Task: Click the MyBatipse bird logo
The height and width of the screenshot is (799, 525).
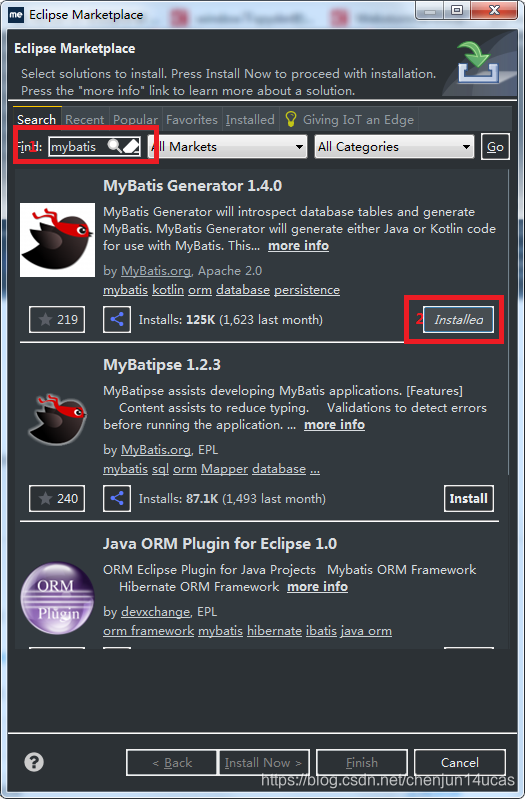Action: (x=58, y=419)
